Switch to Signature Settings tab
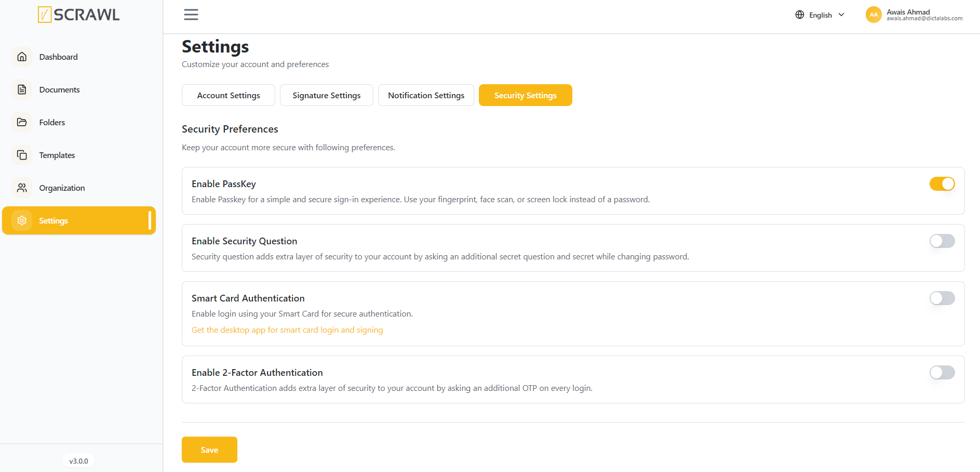 327,95
